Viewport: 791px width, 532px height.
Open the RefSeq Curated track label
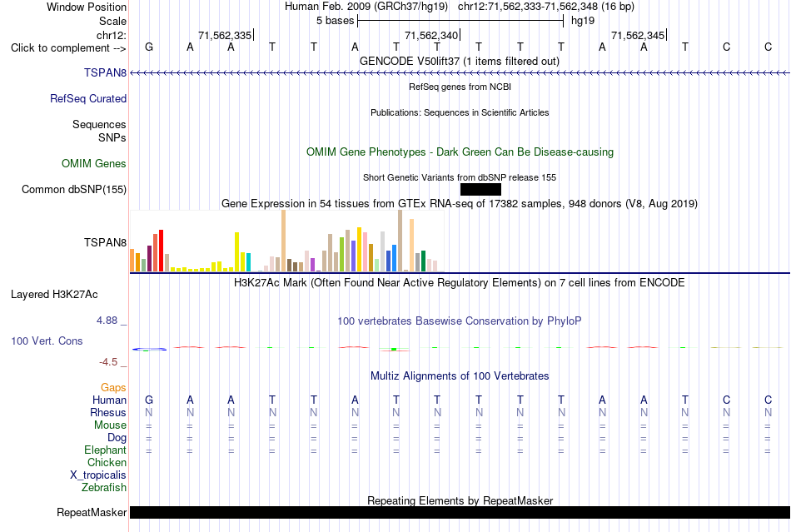click(87, 98)
